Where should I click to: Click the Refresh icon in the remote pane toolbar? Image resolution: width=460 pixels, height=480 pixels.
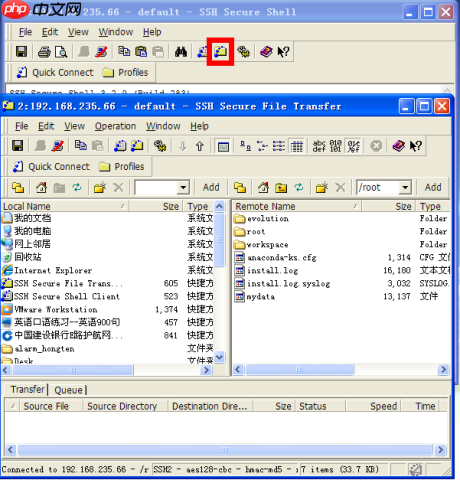coord(299,187)
